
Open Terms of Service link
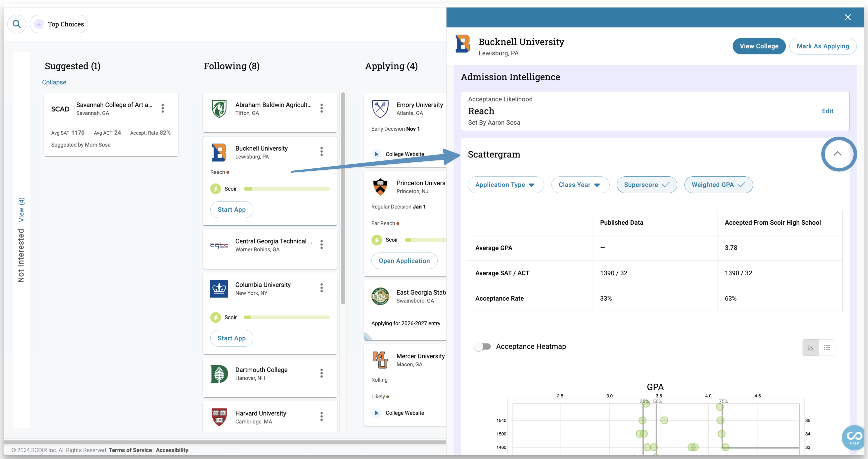click(130, 450)
